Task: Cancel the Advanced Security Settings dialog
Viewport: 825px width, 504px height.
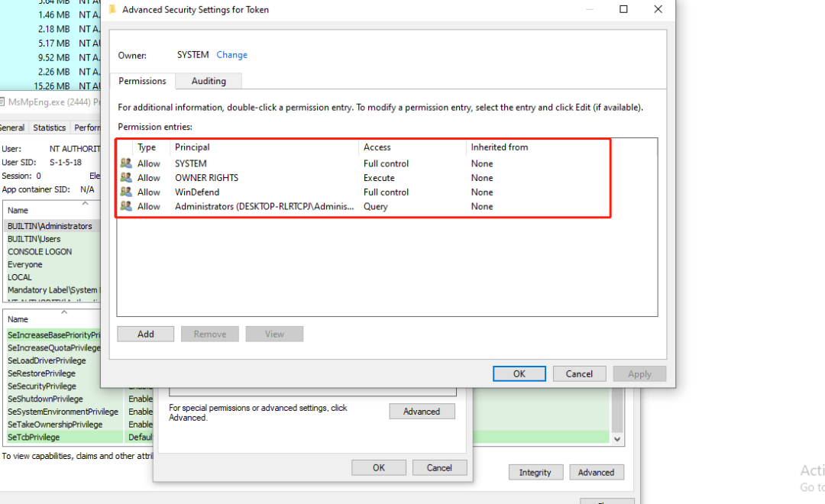Action: (x=579, y=373)
